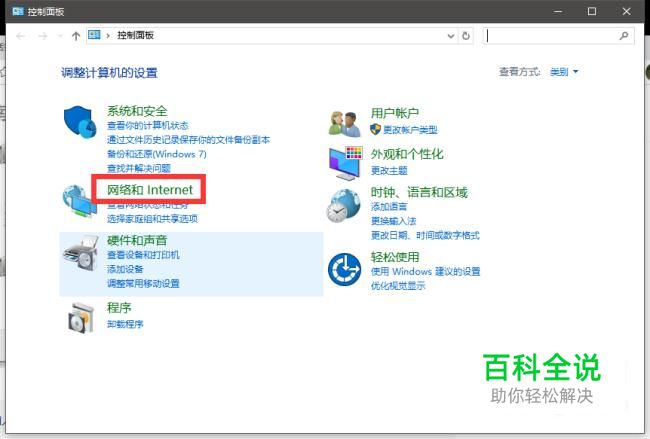The width and height of the screenshot is (650, 439).
Task: Open 硬件和声音 category
Action: click(137, 240)
